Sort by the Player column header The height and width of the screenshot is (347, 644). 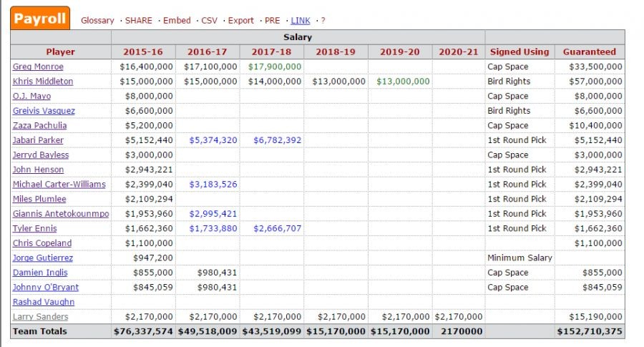tap(61, 52)
